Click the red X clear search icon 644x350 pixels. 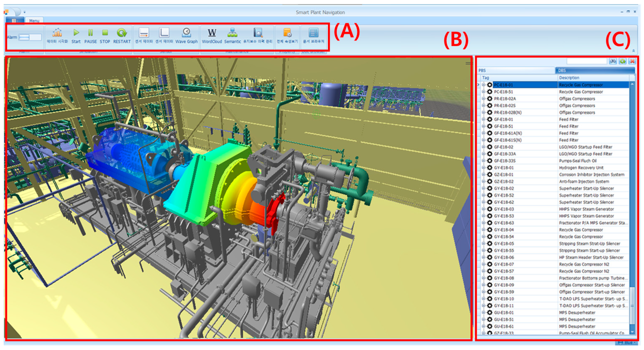(x=632, y=61)
